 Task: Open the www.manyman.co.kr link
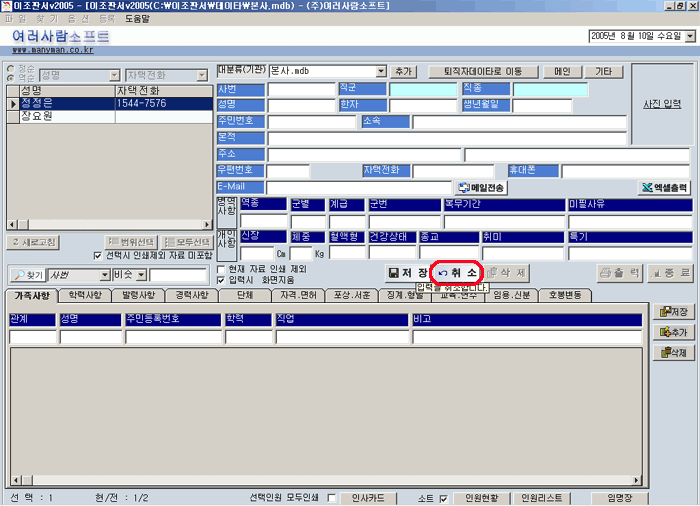coord(52,48)
